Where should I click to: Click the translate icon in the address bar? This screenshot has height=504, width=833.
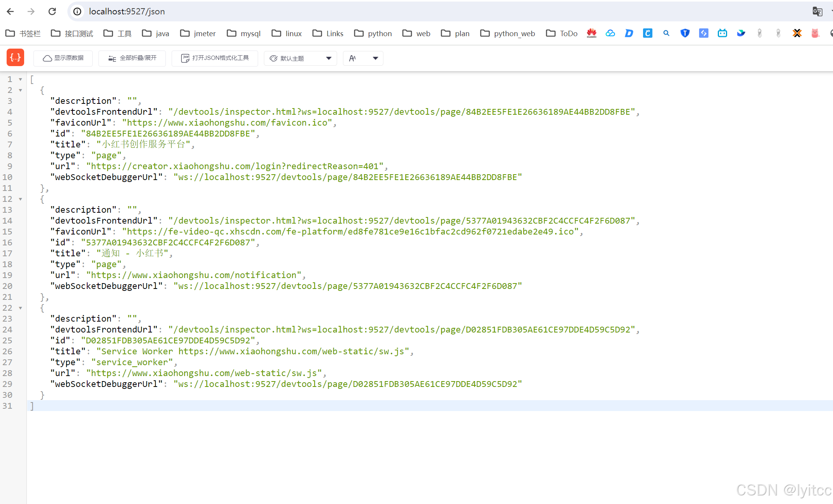pos(817,11)
